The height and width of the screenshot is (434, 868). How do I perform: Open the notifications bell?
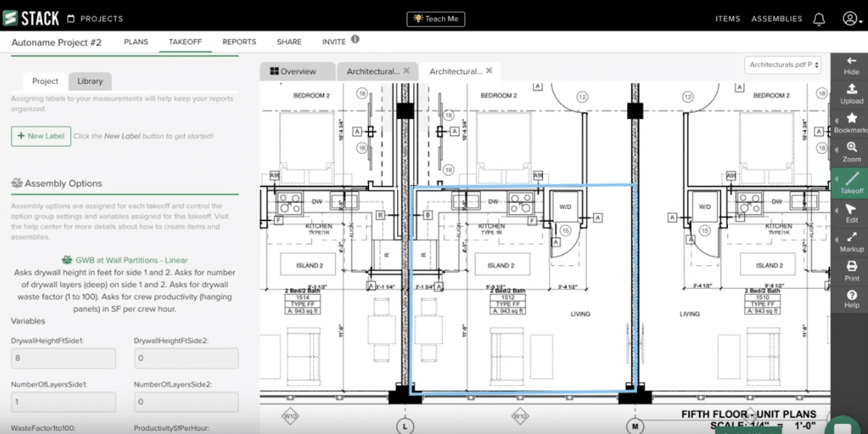819,19
